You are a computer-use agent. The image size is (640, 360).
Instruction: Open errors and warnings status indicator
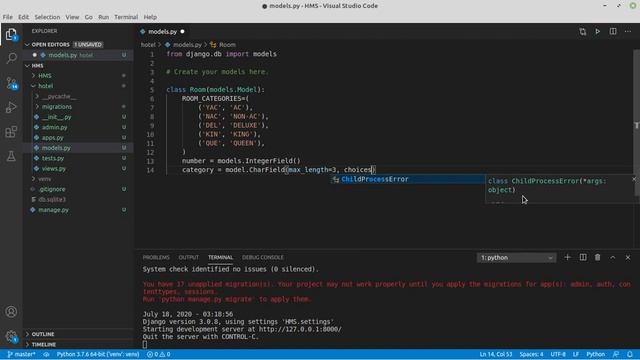pos(158,354)
